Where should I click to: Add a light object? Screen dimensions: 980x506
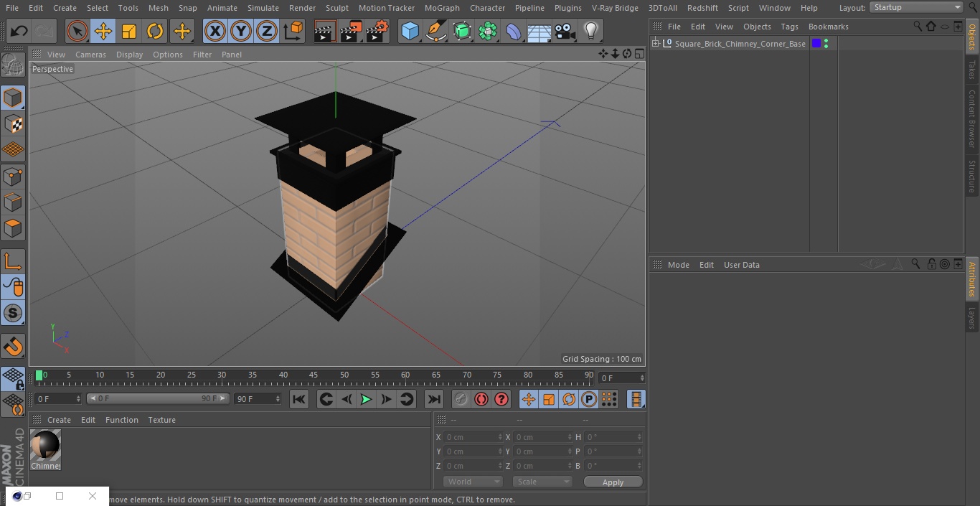click(591, 32)
